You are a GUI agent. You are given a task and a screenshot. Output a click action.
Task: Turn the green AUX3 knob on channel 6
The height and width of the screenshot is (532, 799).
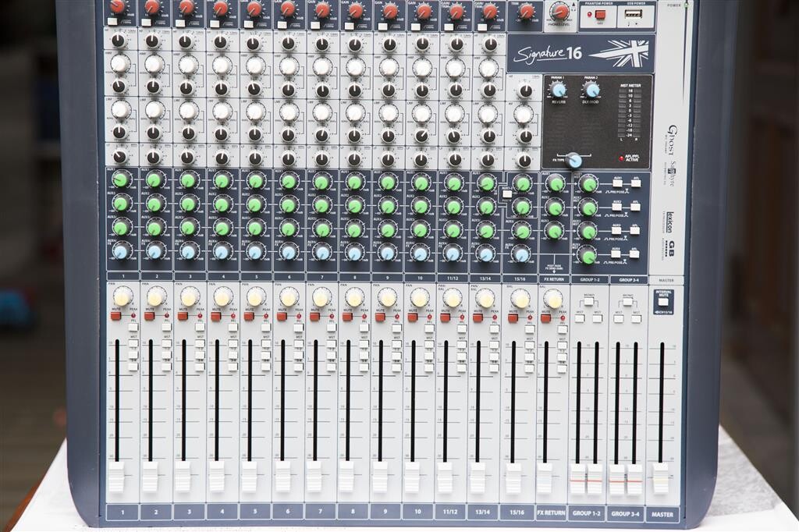click(x=289, y=228)
